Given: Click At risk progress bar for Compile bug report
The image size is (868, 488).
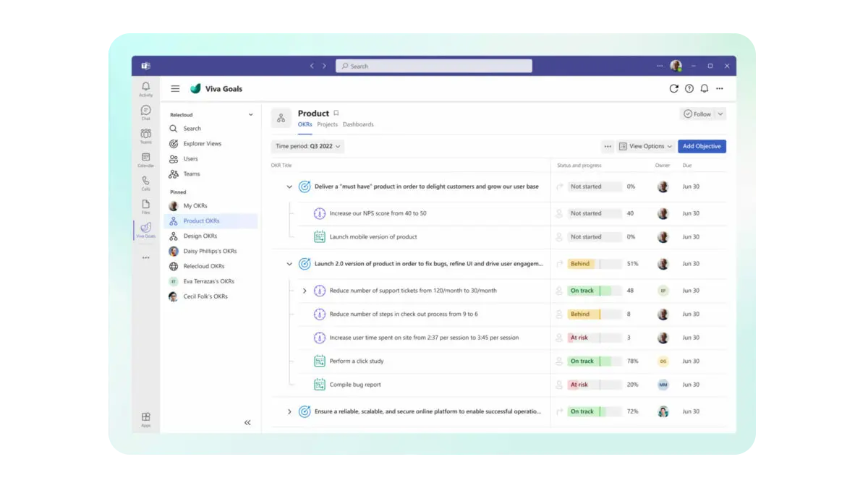Looking at the screenshot, I should coord(595,385).
